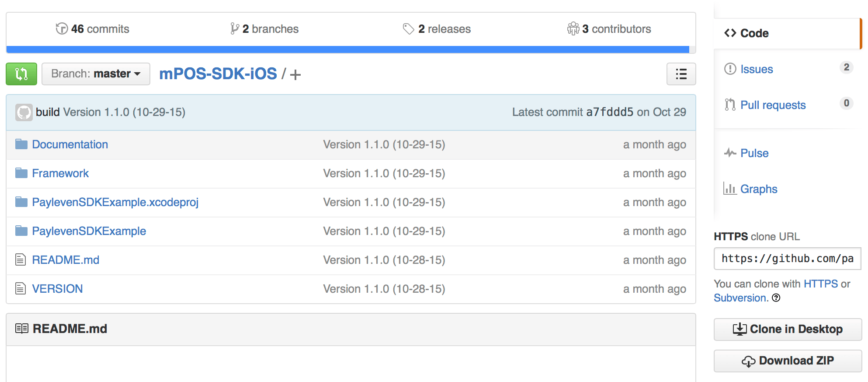This screenshot has width=868, height=382.
Task: Open the VERSION file
Action: pos(57,289)
